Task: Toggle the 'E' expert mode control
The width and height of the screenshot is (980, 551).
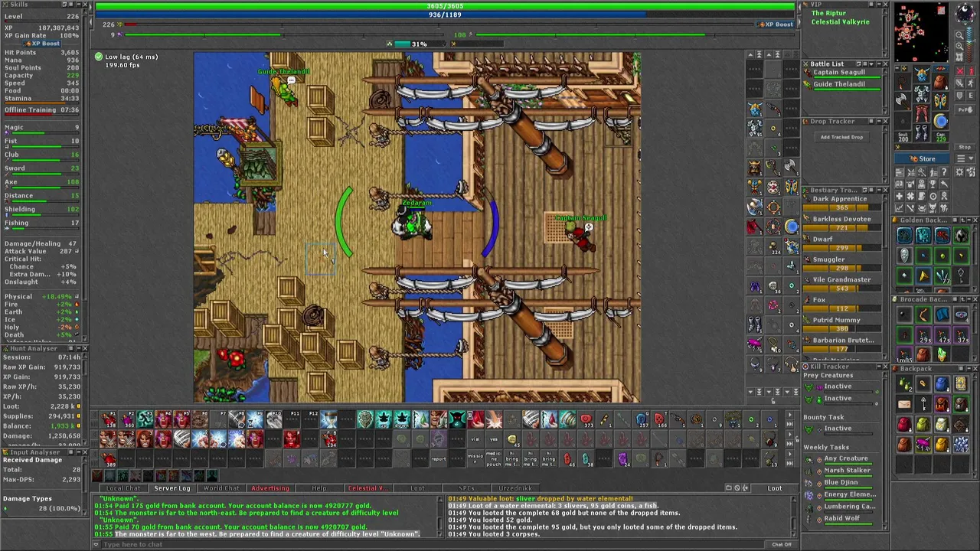Action: (971, 96)
